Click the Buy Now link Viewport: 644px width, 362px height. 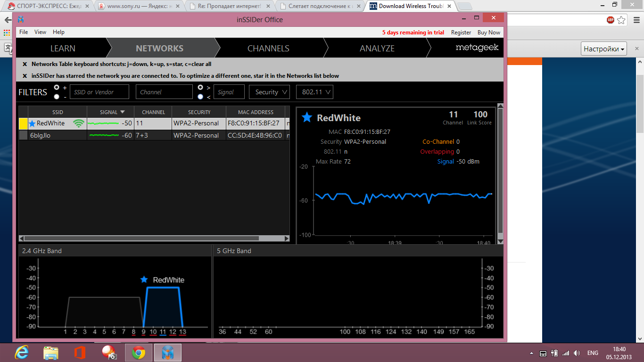488,33
